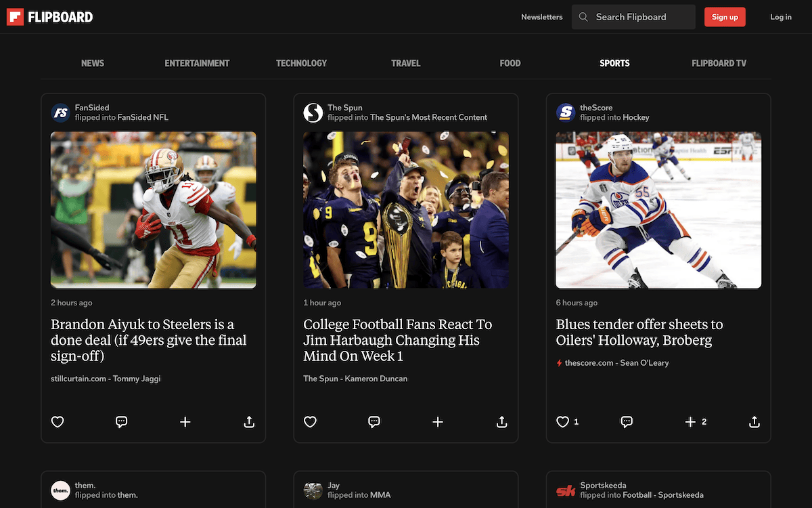This screenshot has height=508, width=812.
Task: Comment on the Brandon Aiyuk article
Action: 122,422
